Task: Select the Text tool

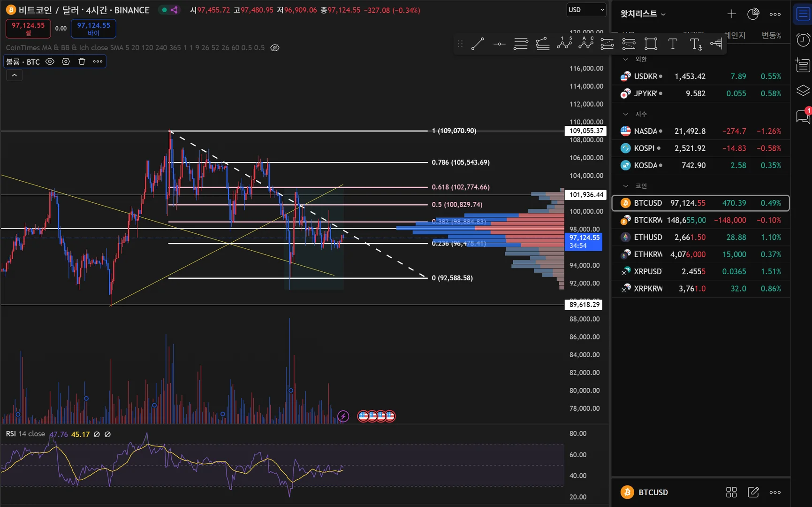Action: point(673,44)
